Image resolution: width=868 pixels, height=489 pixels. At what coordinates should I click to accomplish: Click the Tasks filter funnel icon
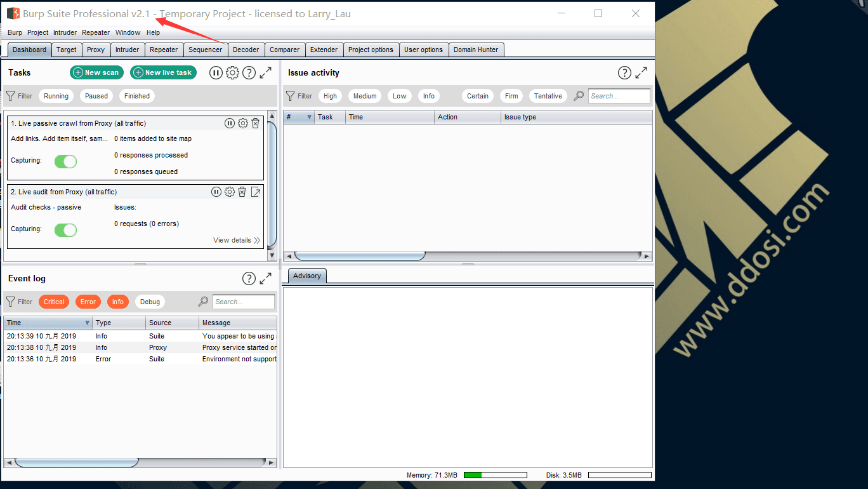11,96
